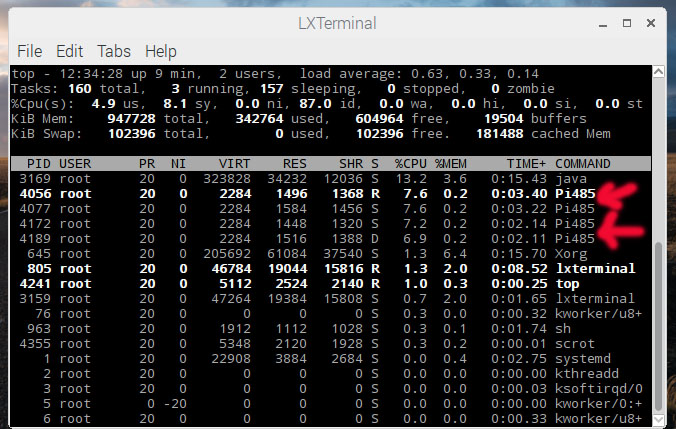Click the USER column header
676x429 pixels.
75,164
